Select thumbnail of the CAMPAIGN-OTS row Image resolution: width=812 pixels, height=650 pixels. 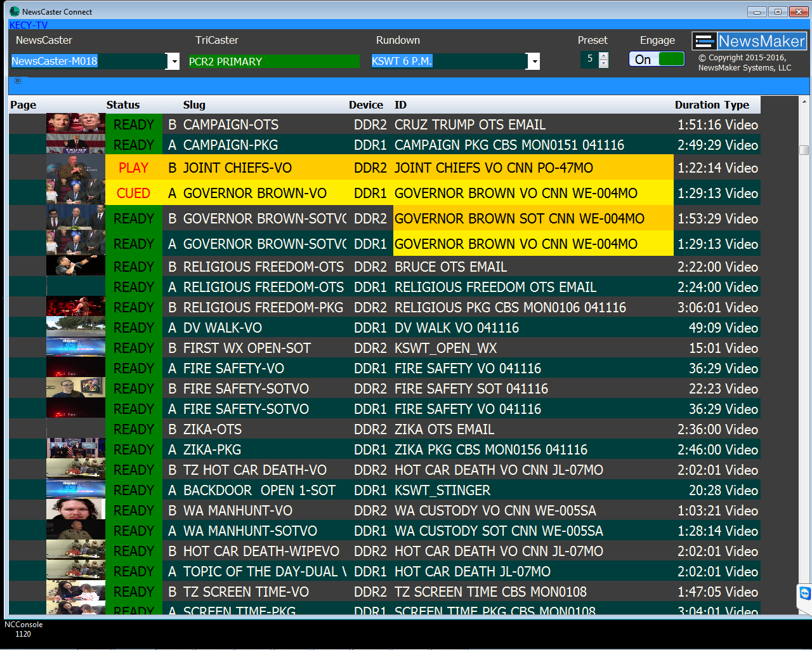75,124
